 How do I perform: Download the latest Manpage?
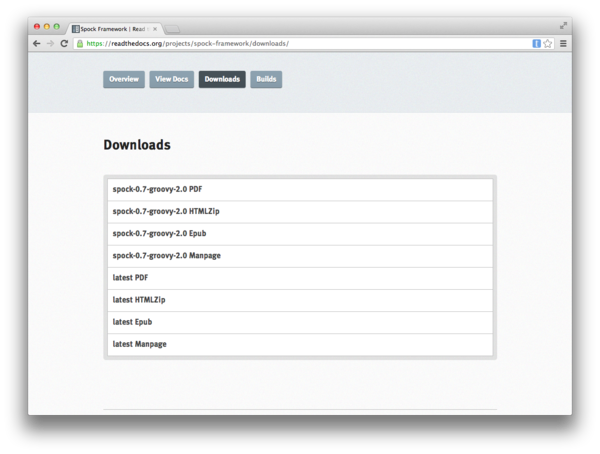pyautogui.click(x=300, y=345)
